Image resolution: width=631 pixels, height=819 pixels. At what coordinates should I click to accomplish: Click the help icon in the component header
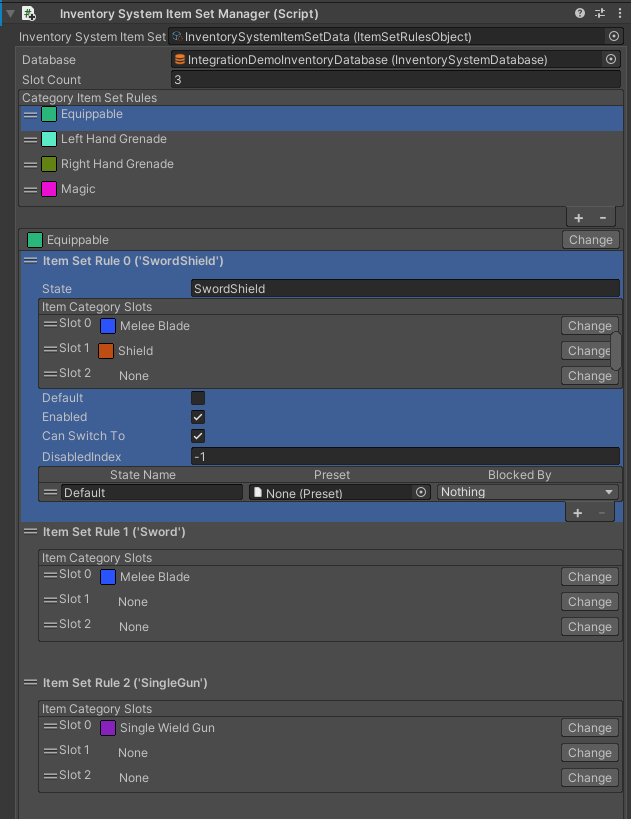(x=581, y=13)
